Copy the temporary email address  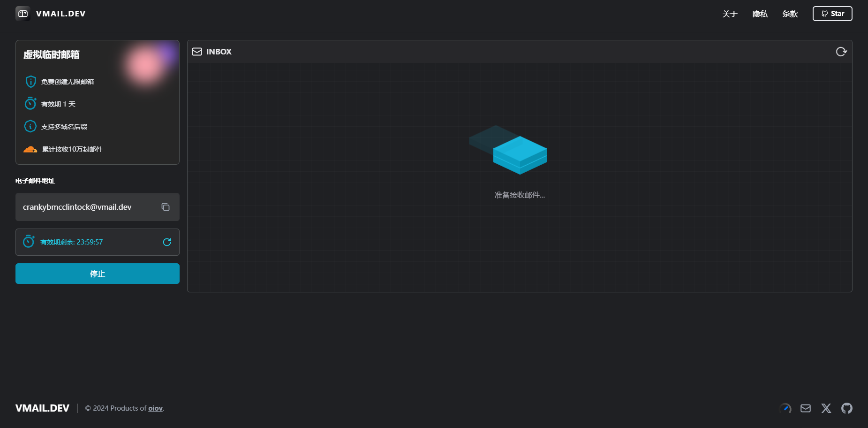pos(166,207)
